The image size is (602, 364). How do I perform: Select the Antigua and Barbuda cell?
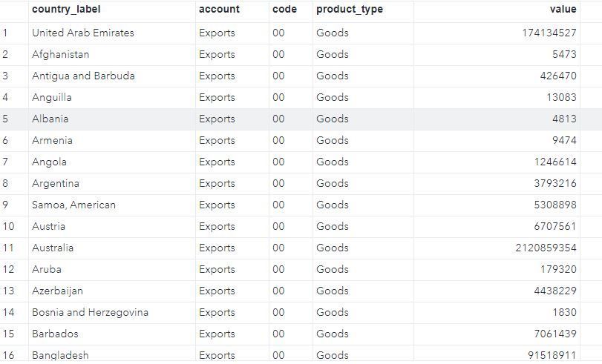(83, 76)
